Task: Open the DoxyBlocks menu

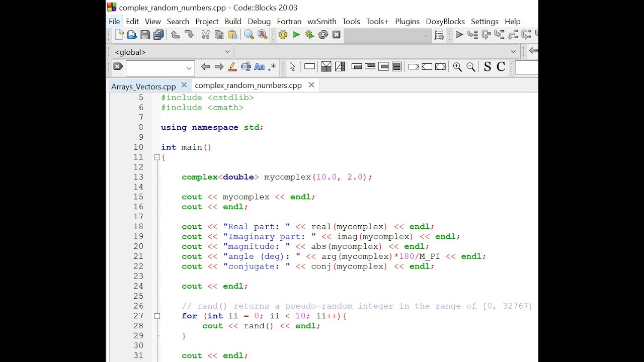Action: (x=445, y=22)
